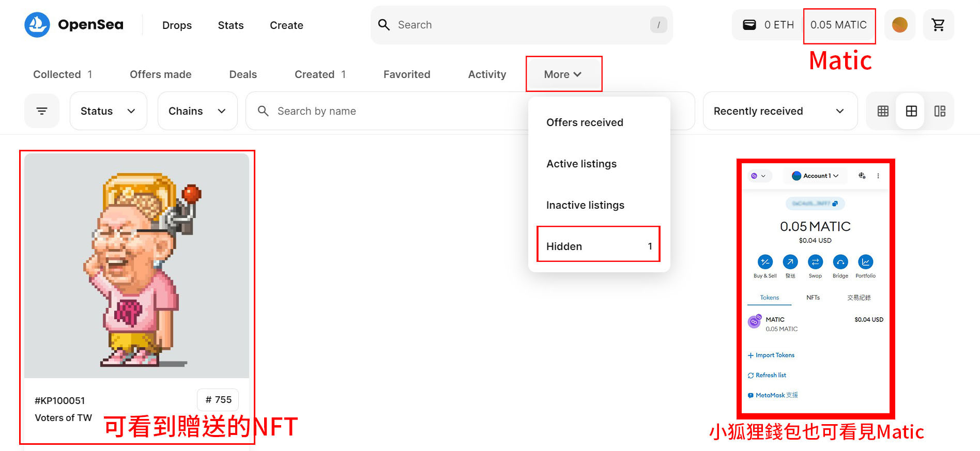Open MetaMask NFTs tab

coord(813,298)
